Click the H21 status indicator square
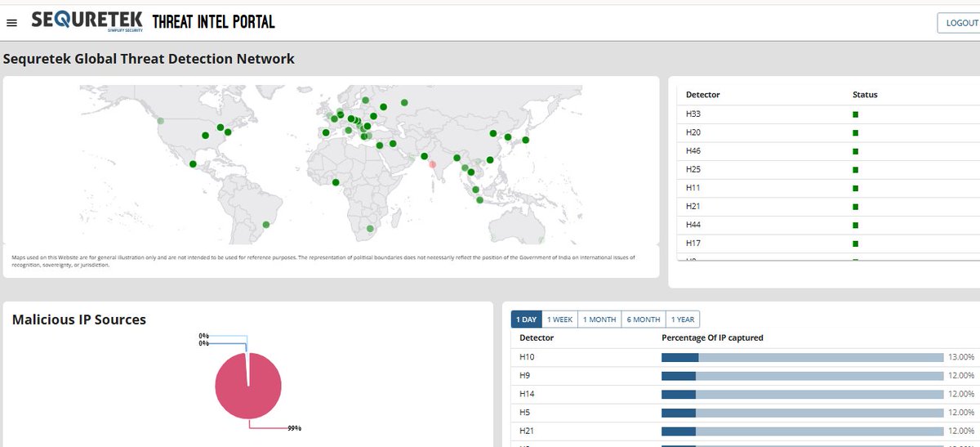Screen dimensions: 980x447 (x=855, y=207)
